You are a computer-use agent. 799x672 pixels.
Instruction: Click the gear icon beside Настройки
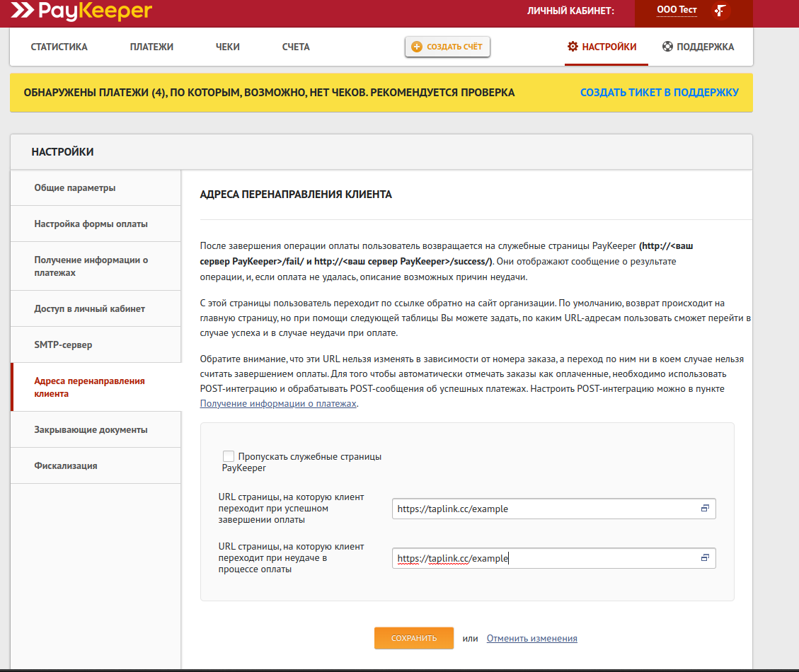pyautogui.click(x=573, y=47)
